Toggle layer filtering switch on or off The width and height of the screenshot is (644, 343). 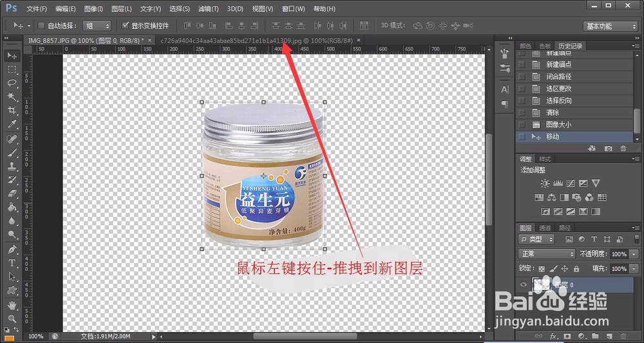(x=636, y=239)
